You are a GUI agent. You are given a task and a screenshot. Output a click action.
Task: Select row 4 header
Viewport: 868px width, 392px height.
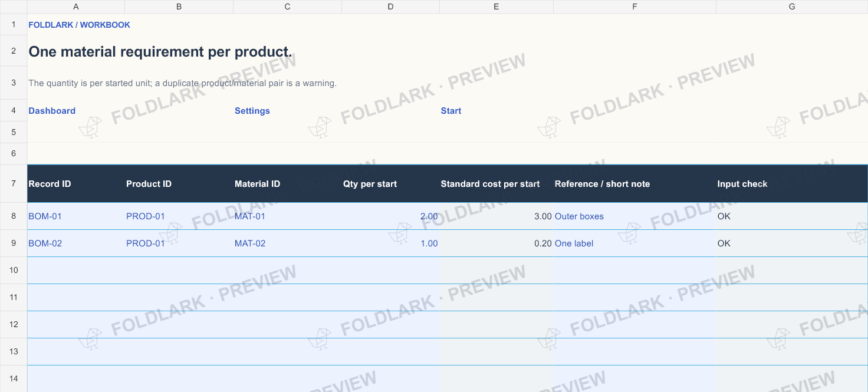tap(14, 111)
